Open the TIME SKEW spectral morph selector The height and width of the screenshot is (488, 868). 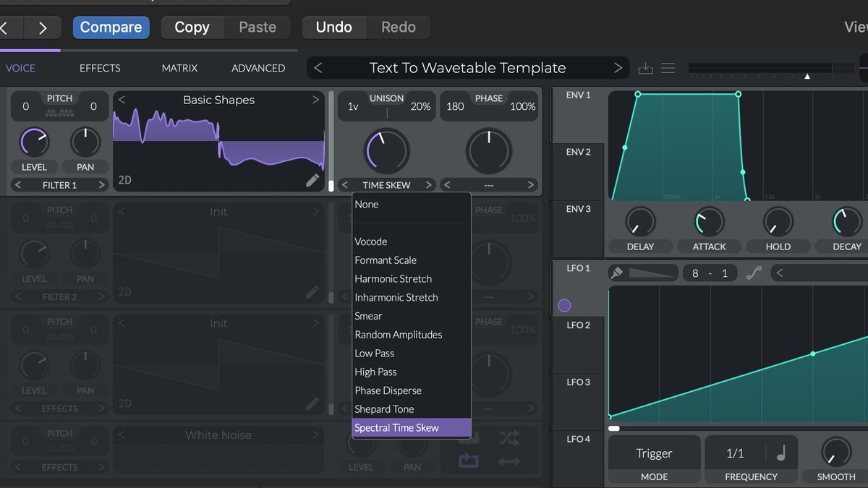pos(387,185)
